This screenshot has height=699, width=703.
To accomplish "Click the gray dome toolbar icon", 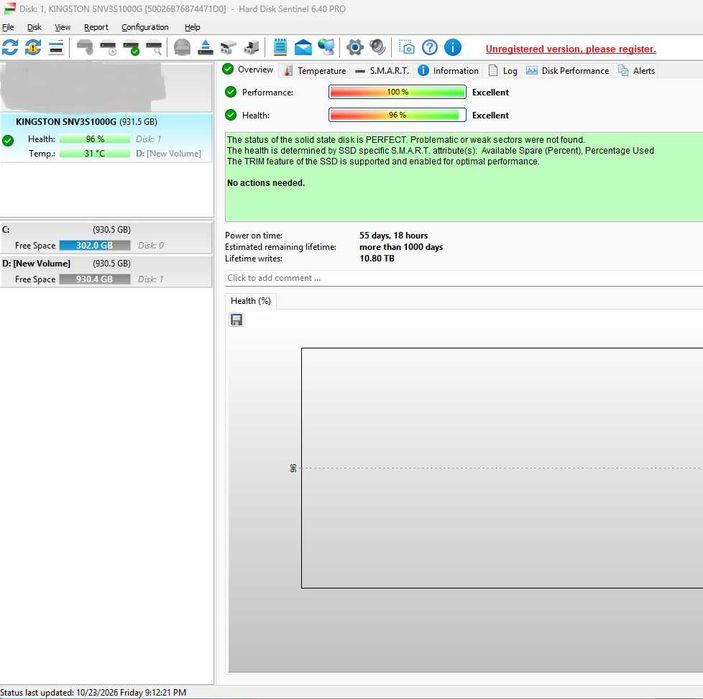I will coord(182,48).
